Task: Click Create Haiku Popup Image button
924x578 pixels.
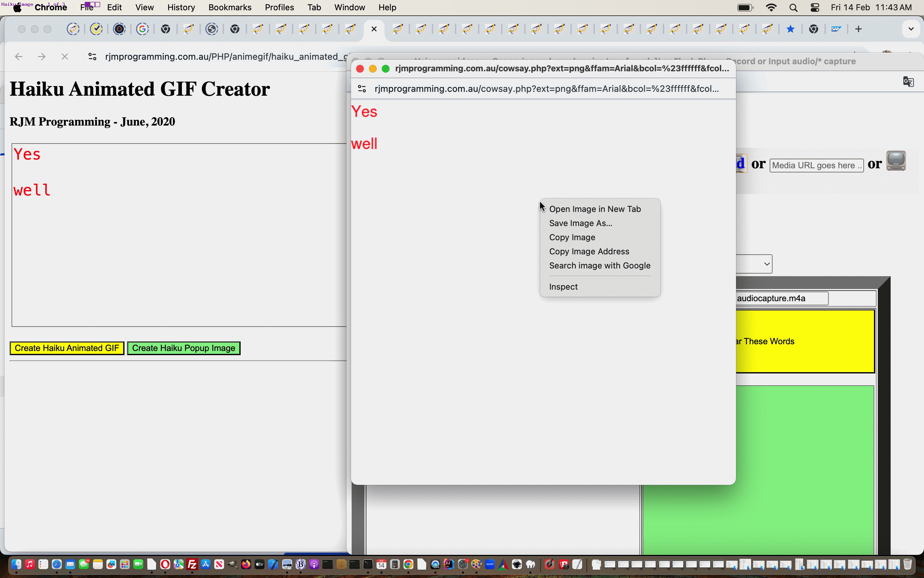Action: (184, 348)
